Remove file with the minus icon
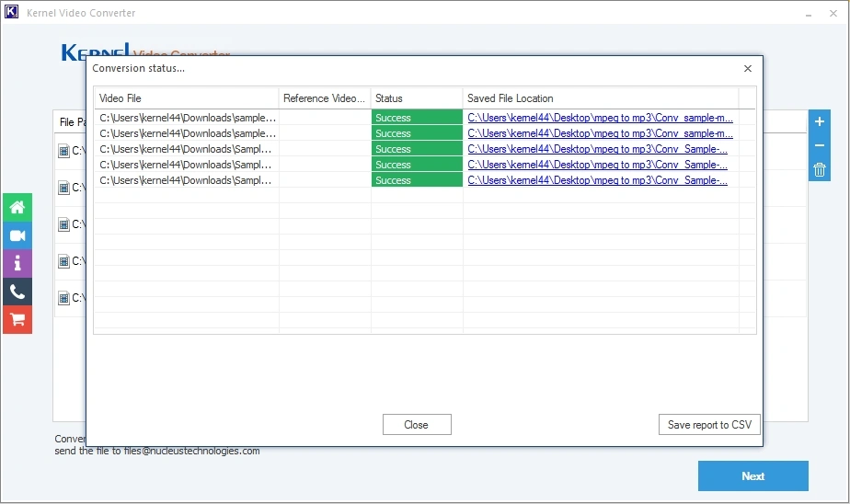Screen dimensions: 850x504 (x=819, y=145)
